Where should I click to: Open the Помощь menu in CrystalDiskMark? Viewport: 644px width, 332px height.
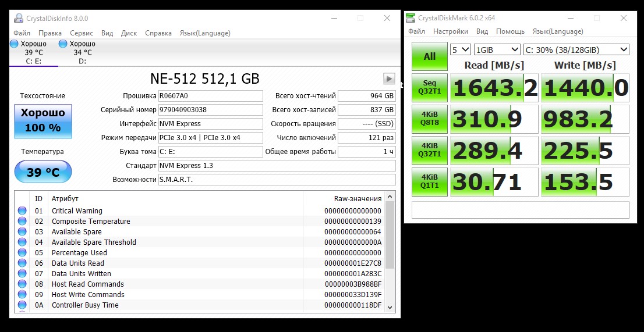[x=511, y=31]
